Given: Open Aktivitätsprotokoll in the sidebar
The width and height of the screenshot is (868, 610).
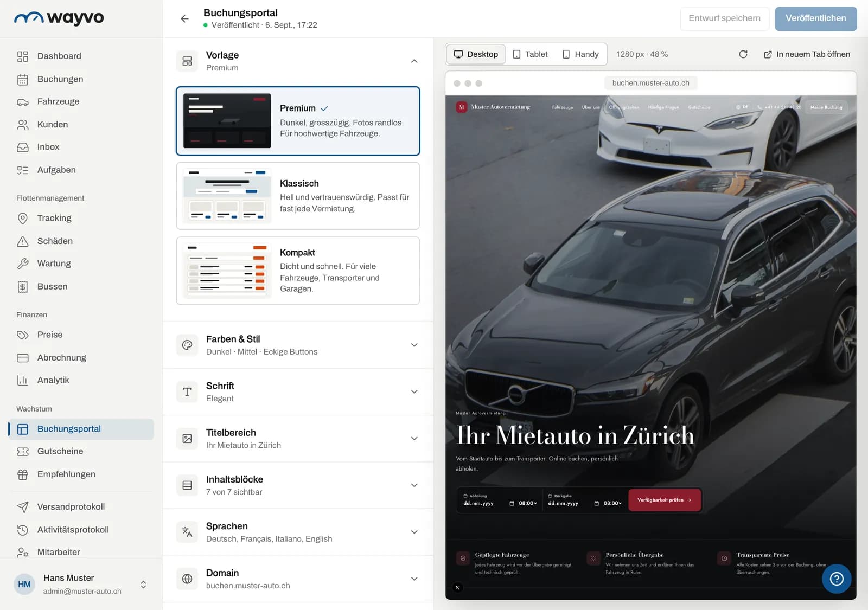Looking at the screenshot, I should click(x=81, y=530).
